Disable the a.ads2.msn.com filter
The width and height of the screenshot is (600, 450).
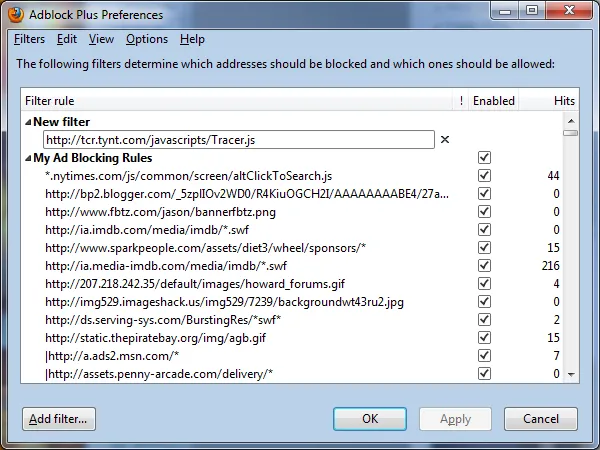coord(484,355)
